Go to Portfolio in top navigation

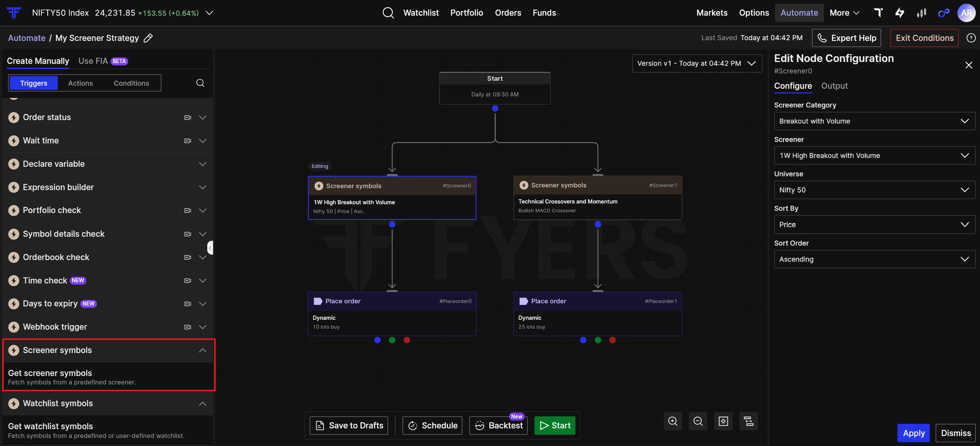click(x=467, y=13)
